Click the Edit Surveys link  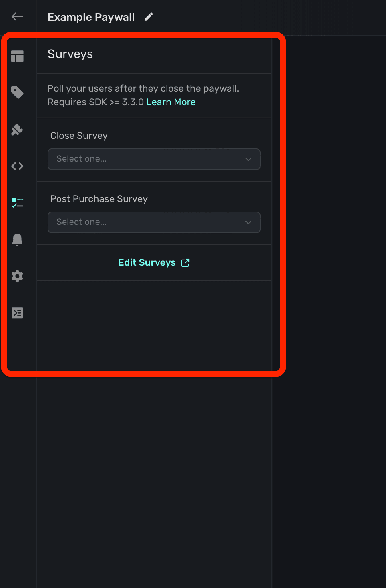(147, 262)
